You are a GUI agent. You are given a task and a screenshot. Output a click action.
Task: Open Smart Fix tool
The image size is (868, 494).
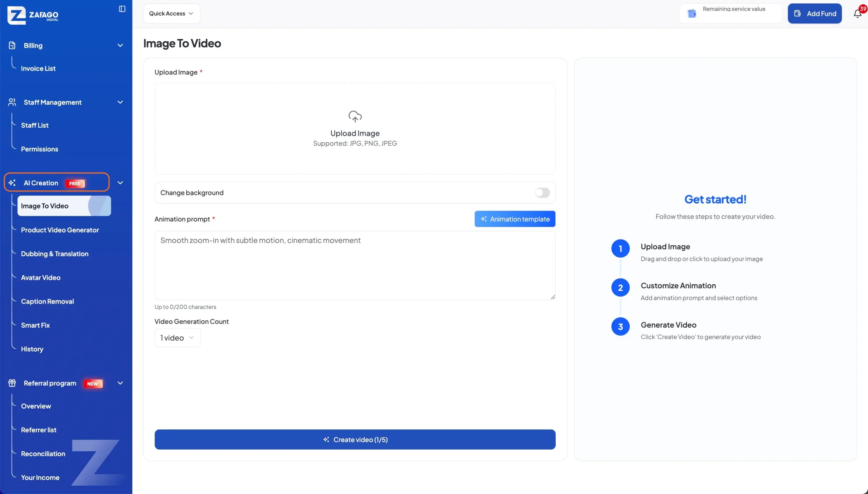pyautogui.click(x=35, y=325)
